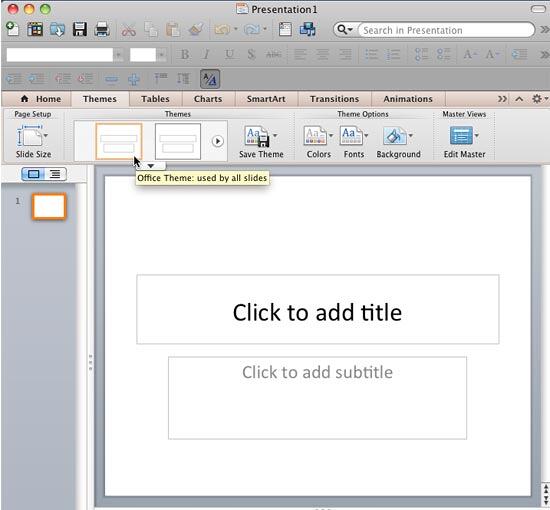
Task: Show next themes with the round arrow button
Action: (217, 141)
